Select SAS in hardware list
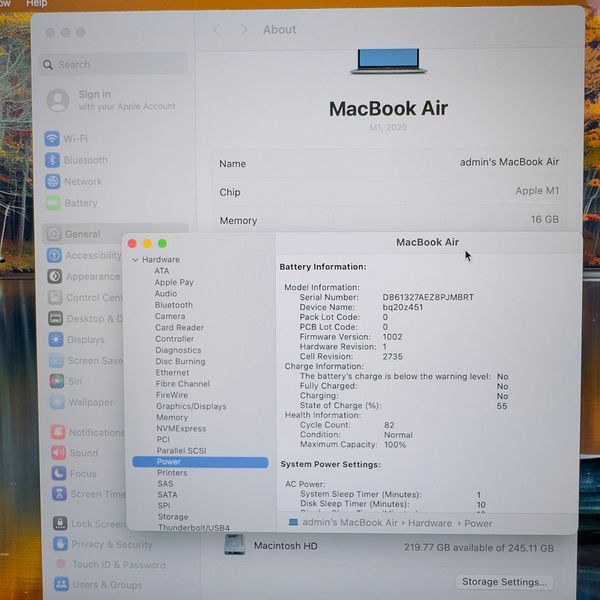Viewport: 600px width, 600px height. click(165, 484)
